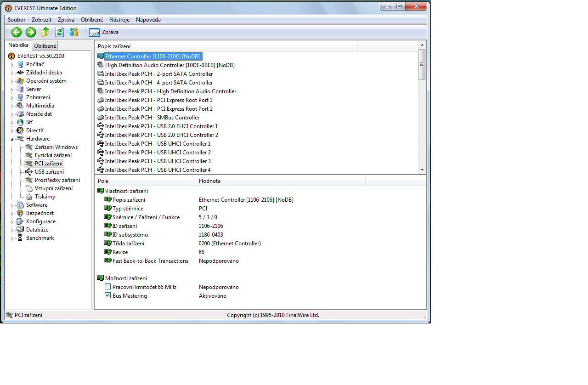Click the Hodnota column header

pos(281,181)
